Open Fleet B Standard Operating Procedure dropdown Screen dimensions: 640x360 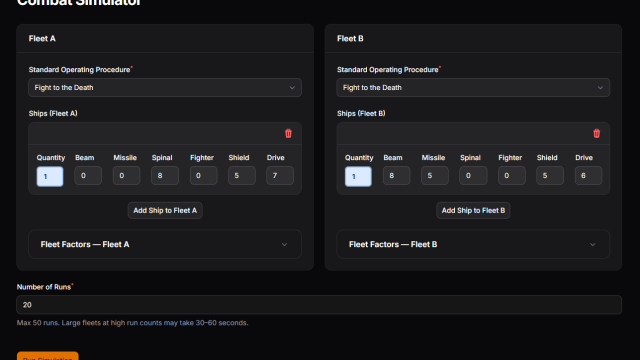point(473,88)
